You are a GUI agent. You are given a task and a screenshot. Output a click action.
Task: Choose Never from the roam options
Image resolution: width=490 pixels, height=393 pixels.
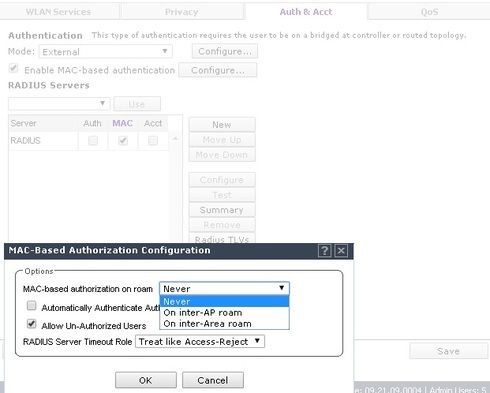224,301
